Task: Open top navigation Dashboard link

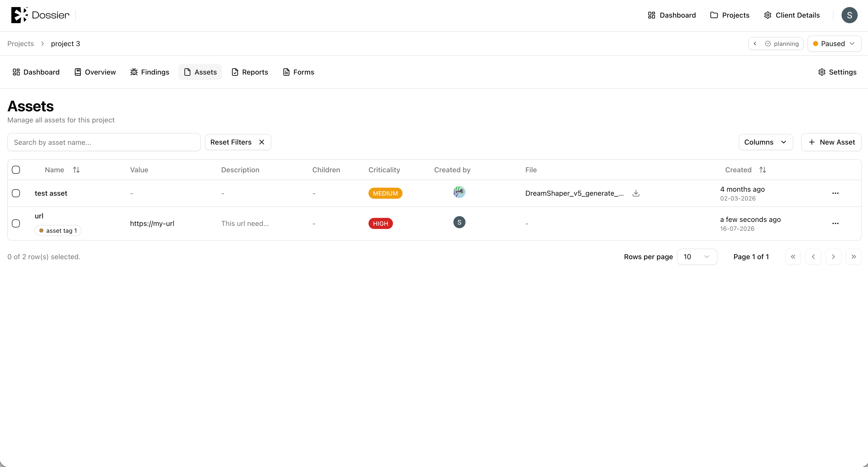Action: pos(672,15)
